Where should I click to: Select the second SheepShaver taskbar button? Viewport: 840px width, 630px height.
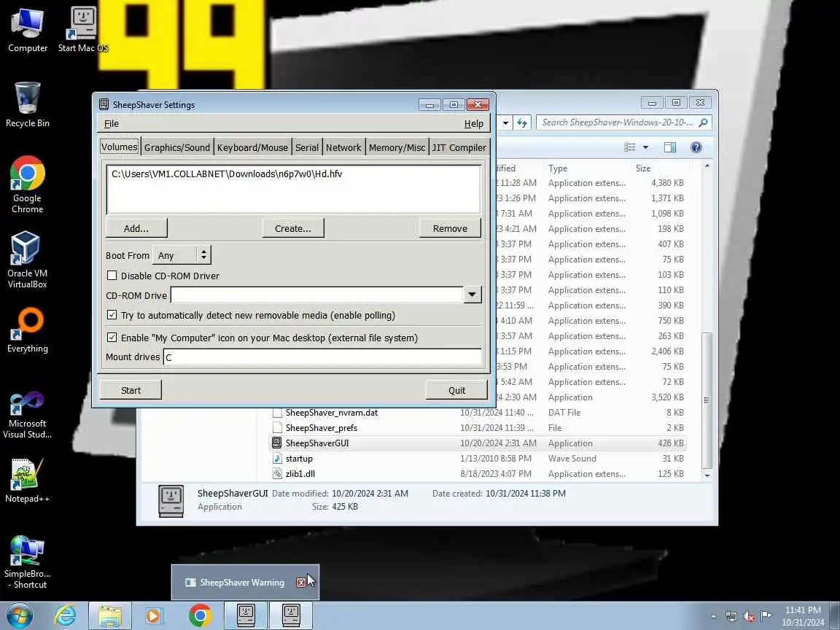click(x=290, y=615)
